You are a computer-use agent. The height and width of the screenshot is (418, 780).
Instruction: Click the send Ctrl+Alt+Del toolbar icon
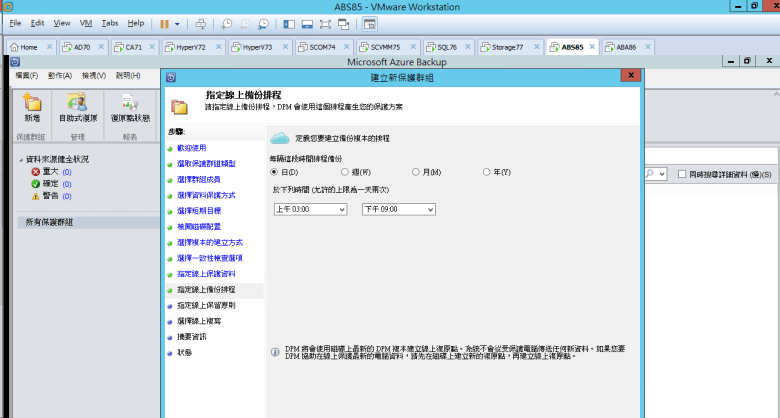(200, 24)
